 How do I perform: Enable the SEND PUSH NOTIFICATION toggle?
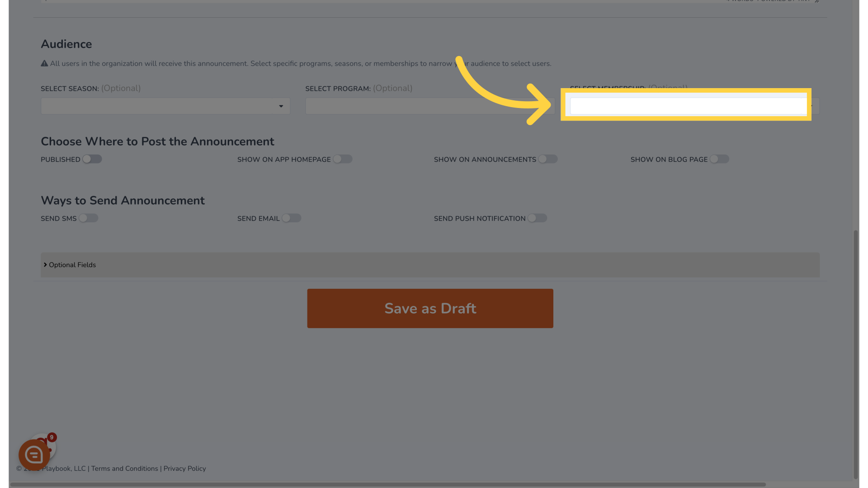pyautogui.click(x=537, y=218)
